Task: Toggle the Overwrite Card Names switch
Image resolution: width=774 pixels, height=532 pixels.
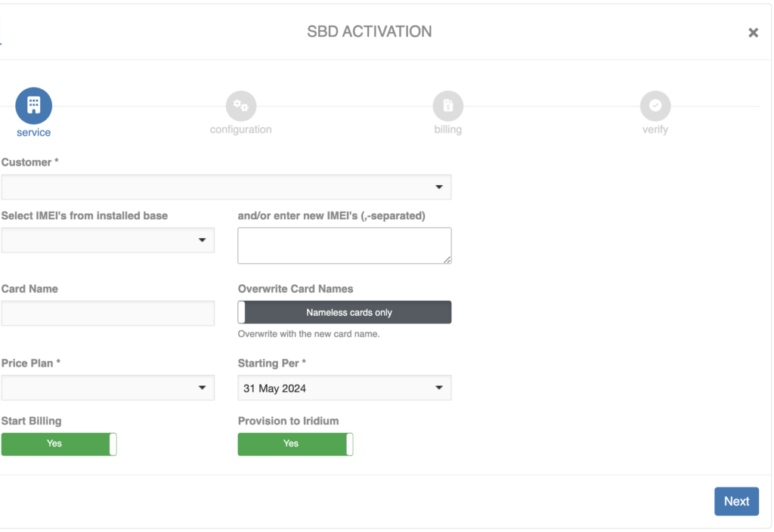Action: (345, 312)
